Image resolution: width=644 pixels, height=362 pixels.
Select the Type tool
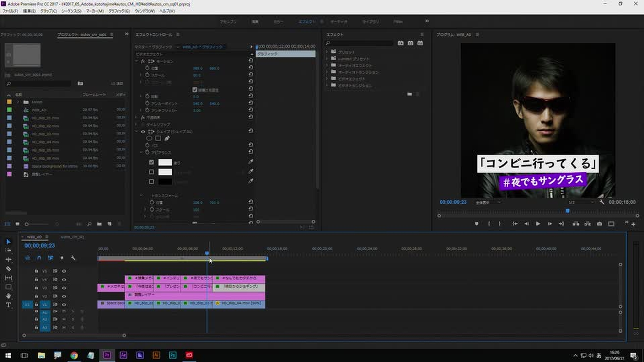pos(9,305)
